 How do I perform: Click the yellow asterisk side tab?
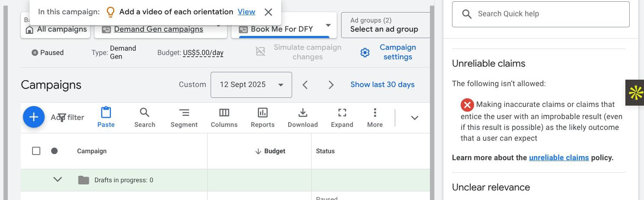pyautogui.click(x=635, y=93)
